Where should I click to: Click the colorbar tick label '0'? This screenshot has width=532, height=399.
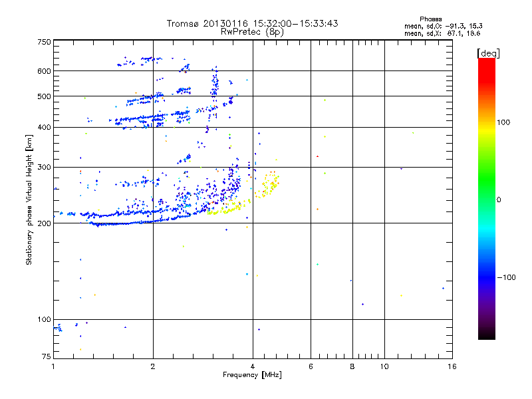point(499,200)
